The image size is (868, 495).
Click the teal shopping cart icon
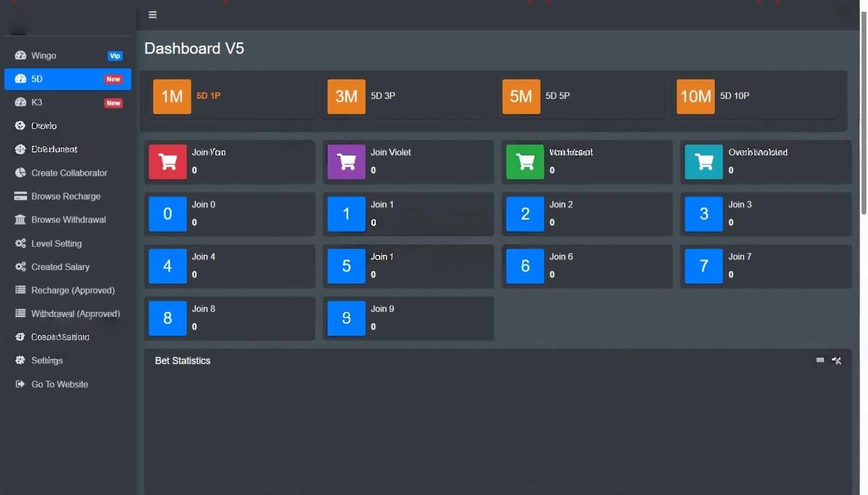(x=704, y=162)
